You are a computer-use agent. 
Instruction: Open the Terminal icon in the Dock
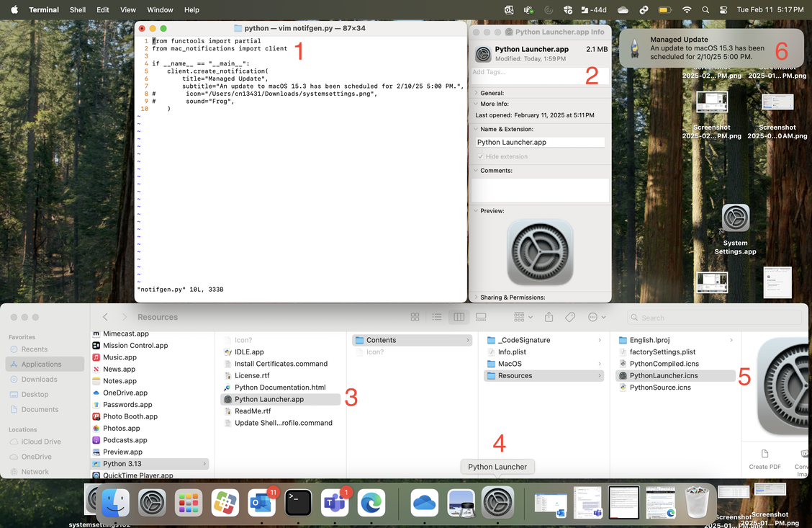pyautogui.click(x=298, y=503)
